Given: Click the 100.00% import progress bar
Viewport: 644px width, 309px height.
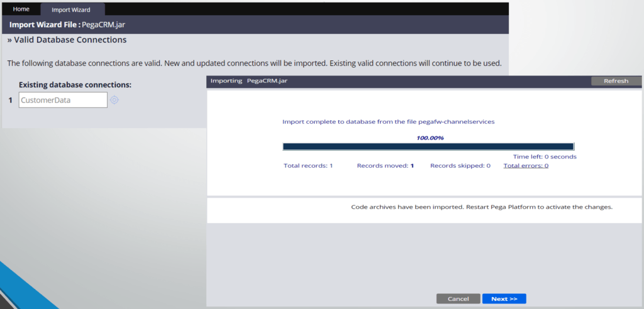Looking at the screenshot, I should pos(428,146).
